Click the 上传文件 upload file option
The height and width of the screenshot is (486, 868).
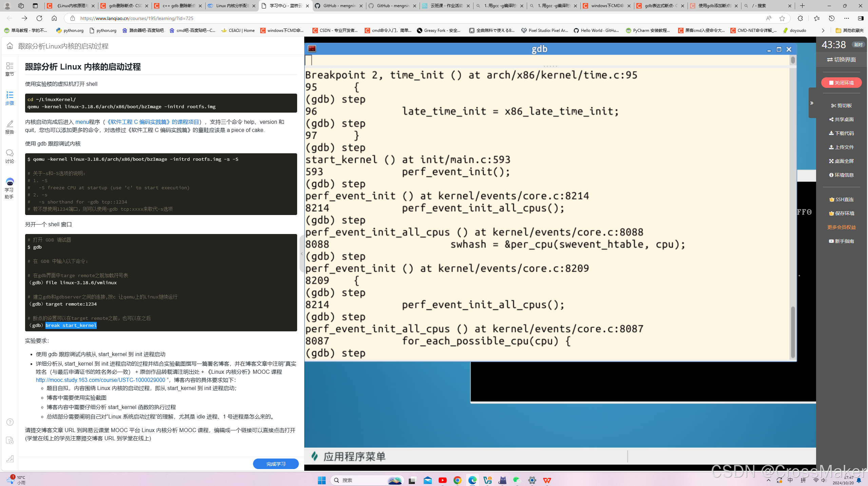tap(841, 147)
